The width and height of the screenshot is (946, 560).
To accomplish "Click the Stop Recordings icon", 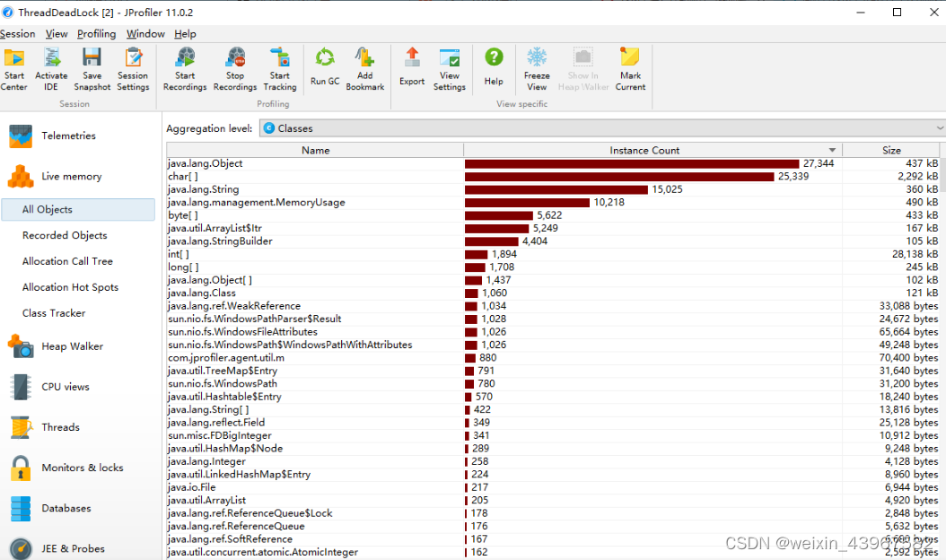I will click(x=235, y=58).
